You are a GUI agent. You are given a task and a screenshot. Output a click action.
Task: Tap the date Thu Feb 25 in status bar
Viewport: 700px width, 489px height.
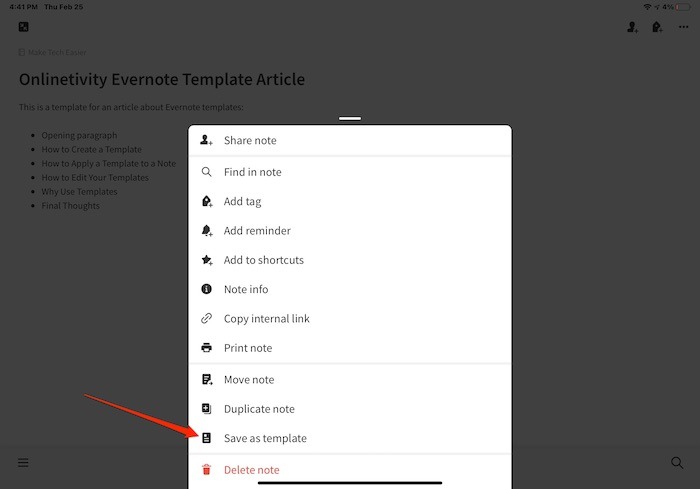point(64,7)
